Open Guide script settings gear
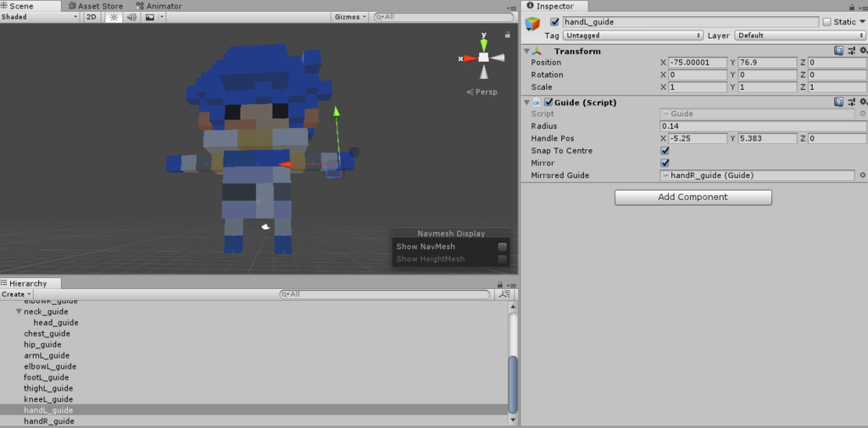This screenshot has height=428, width=868. coord(862,103)
